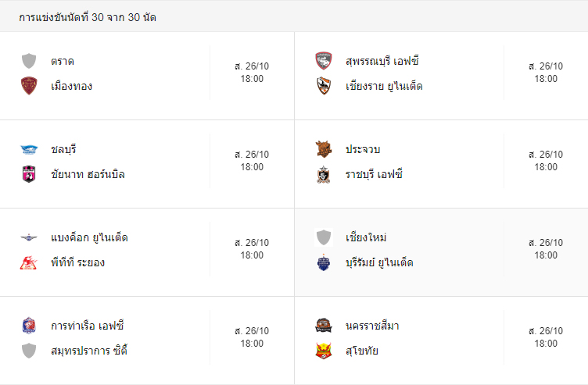Open team name นครราชสีมา
588x385 pixels.
(372, 326)
